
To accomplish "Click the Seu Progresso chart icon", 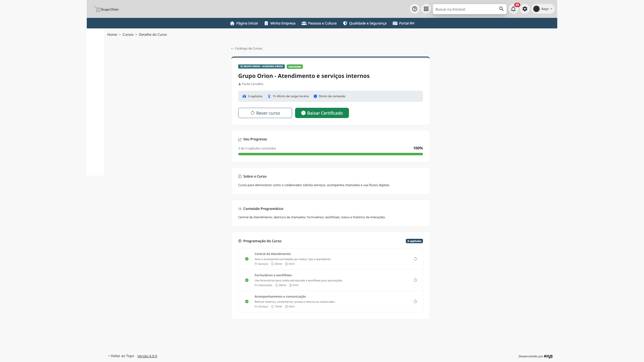I will [x=240, y=139].
